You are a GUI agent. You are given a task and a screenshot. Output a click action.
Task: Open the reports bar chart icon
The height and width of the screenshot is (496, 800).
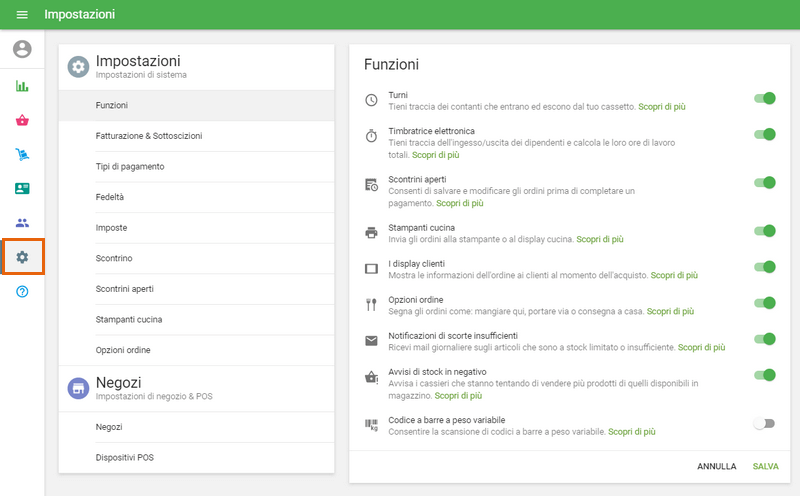click(22, 86)
